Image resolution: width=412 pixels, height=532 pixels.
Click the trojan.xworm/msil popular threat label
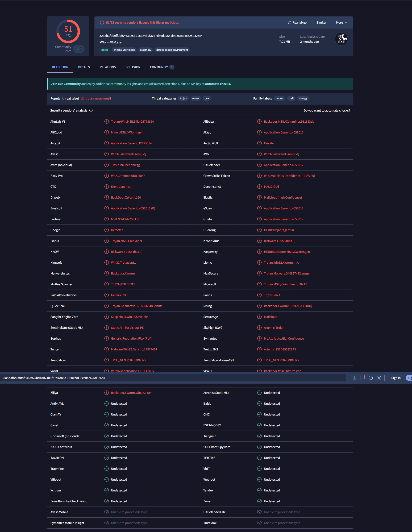98,99
